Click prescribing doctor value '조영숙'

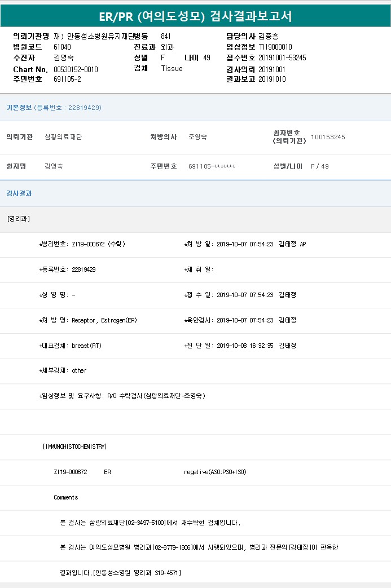(197, 137)
